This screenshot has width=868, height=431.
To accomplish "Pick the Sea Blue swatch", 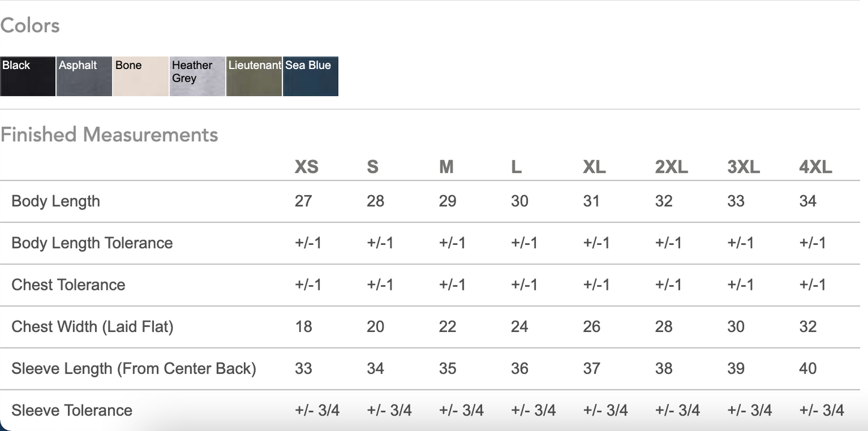I will [x=310, y=76].
